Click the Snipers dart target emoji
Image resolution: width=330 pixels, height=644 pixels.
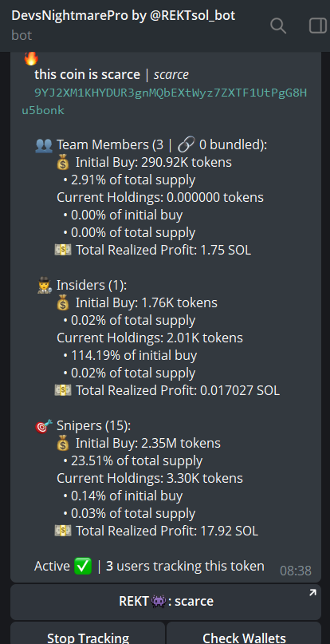click(44, 426)
